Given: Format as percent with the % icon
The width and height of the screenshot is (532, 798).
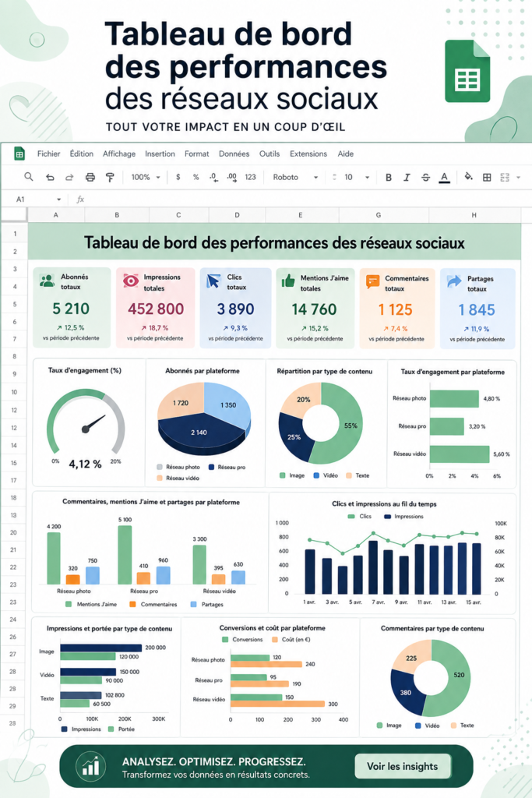Looking at the screenshot, I should tap(196, 177).
